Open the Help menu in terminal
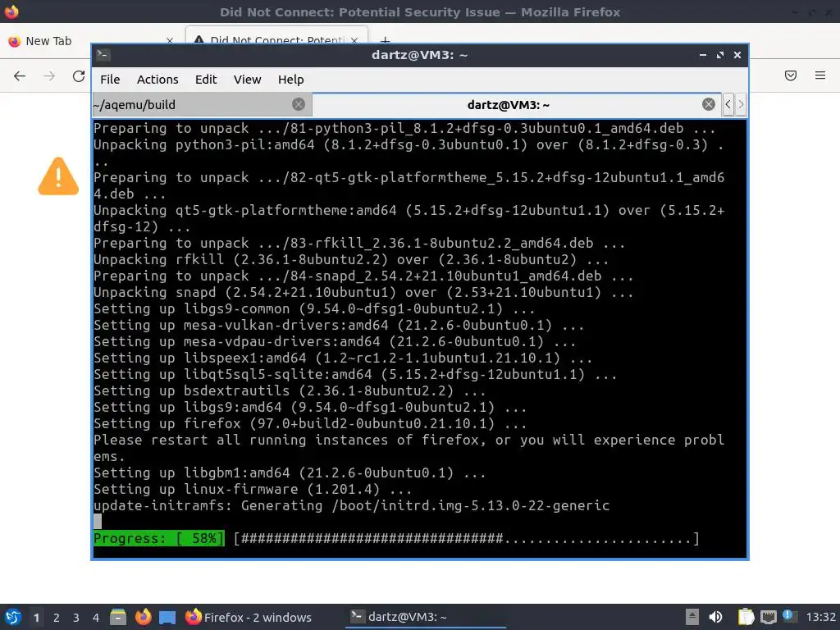 (291, 80)
